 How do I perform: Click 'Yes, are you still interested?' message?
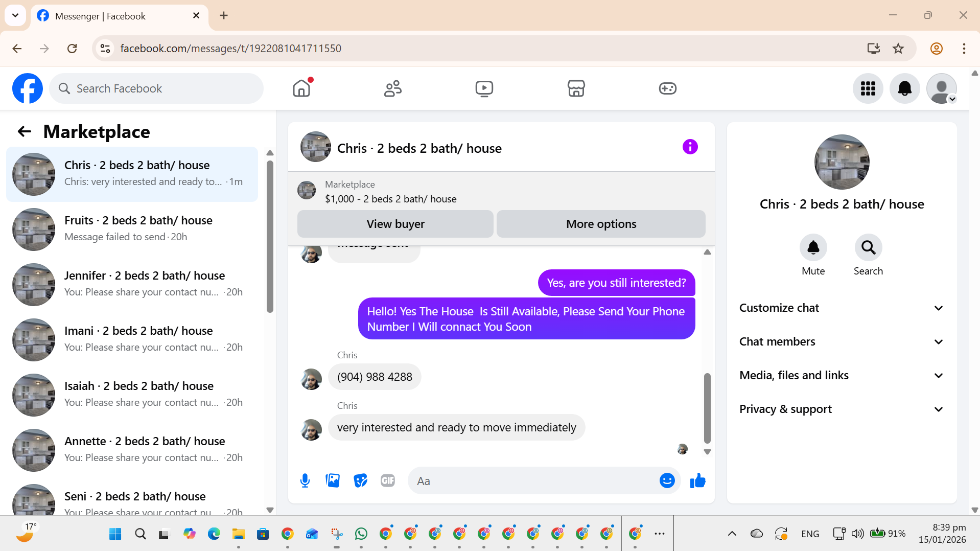click(x=616, y=283)
